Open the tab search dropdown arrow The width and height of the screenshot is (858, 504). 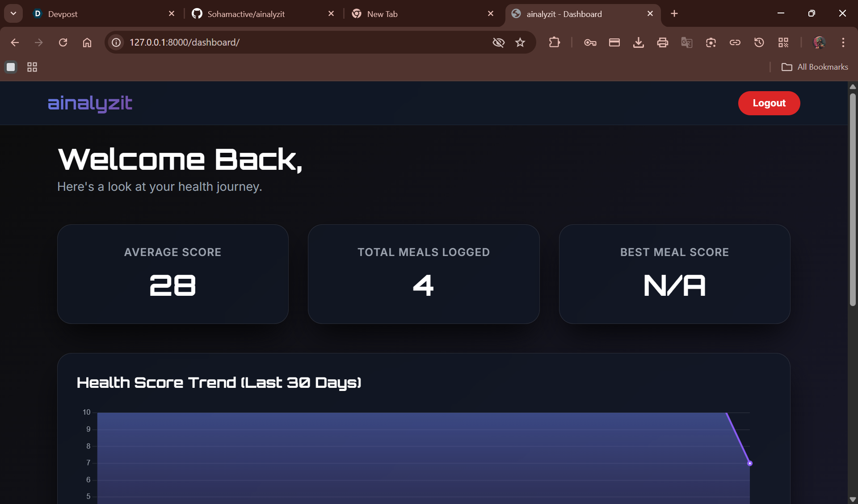coord(13,13)
